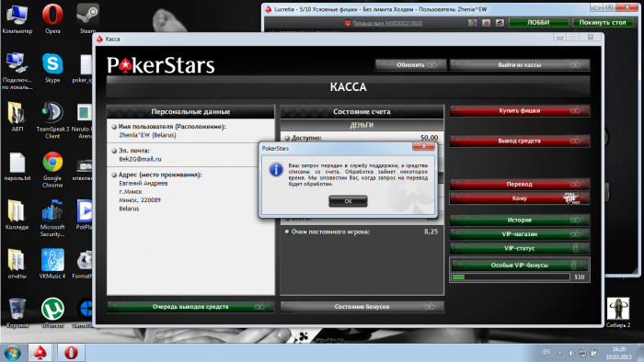Open пароль.txt file
The image size is (644, 362).
17,166
